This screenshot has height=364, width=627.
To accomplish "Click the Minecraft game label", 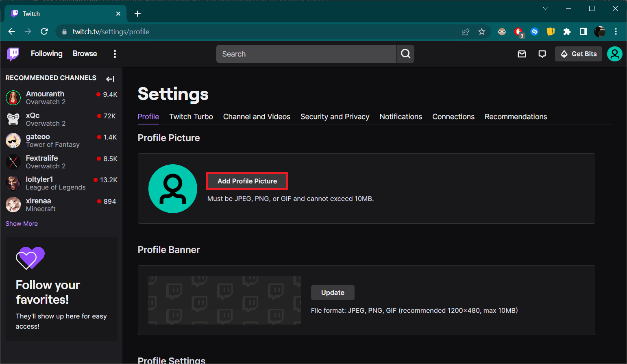I will point(41,209).
